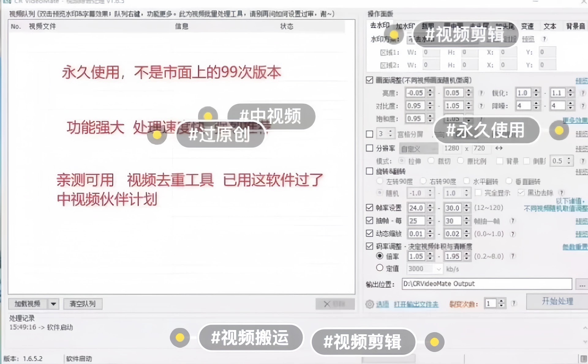Image resolution: width=588 pixels, height=364 pixels.
Task: Toggle 动态编故 (Dynamic Encoding) checkbox
Action: click(370, 234)
